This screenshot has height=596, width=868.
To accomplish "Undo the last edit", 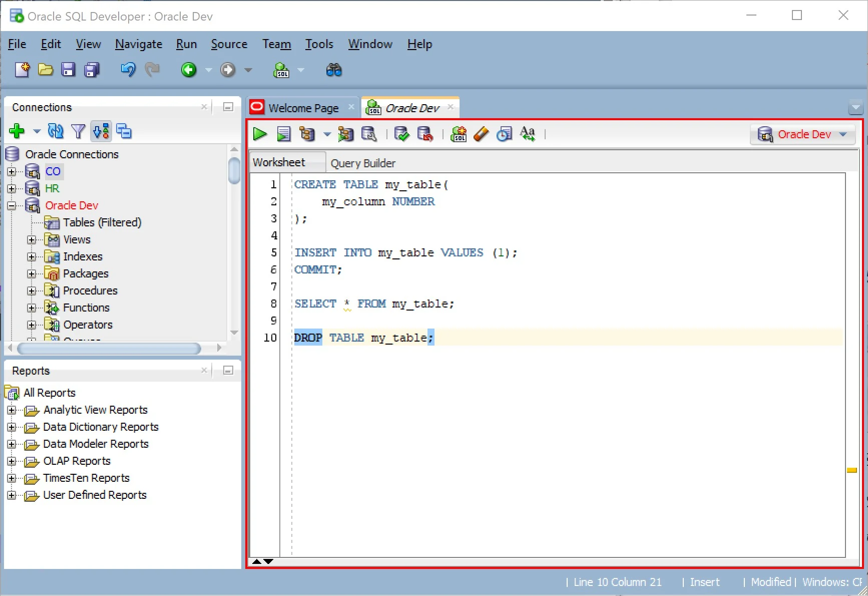I will click(128, 70).
